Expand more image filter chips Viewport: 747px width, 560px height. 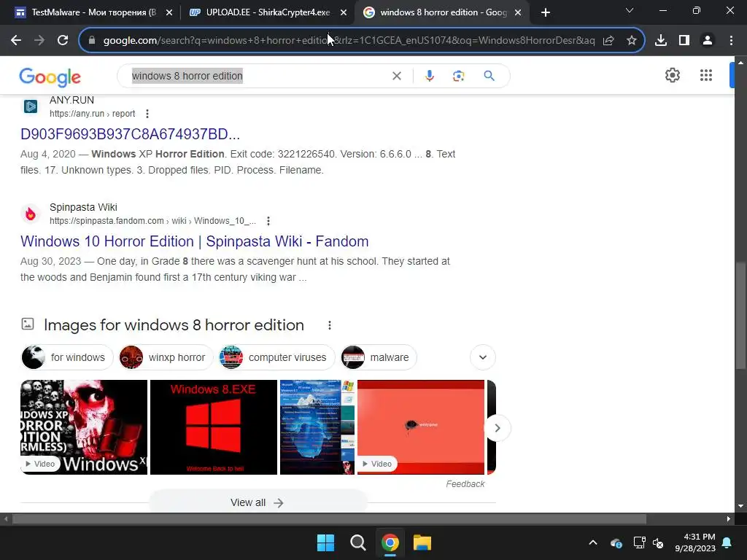click(483, 357)
